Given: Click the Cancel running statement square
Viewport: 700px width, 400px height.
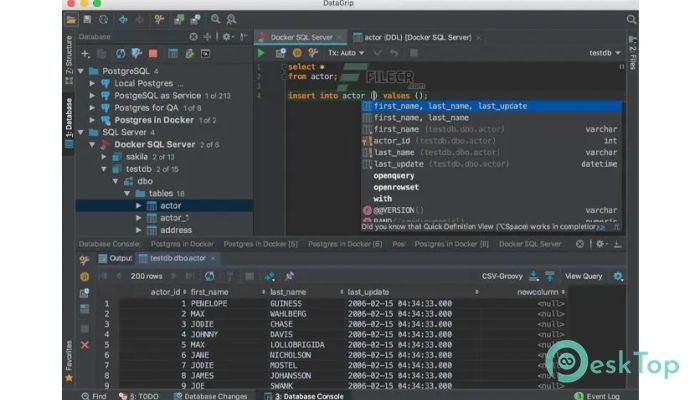Looking at the screenshot, I should [x=414, y=53].
